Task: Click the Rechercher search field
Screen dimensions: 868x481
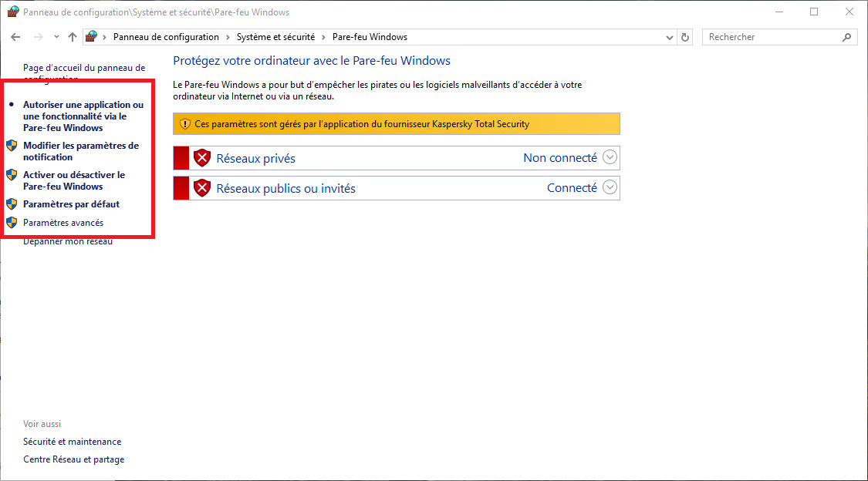Action: [772, 37]
